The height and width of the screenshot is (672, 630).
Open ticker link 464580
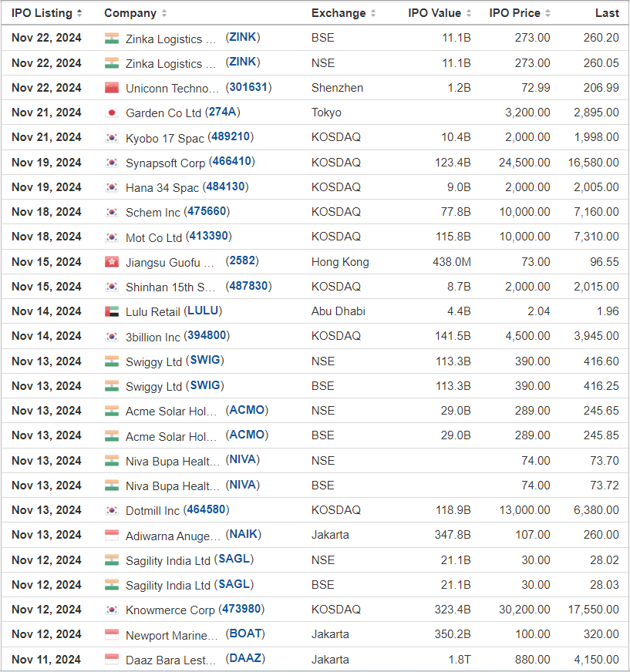coord(207,509)
